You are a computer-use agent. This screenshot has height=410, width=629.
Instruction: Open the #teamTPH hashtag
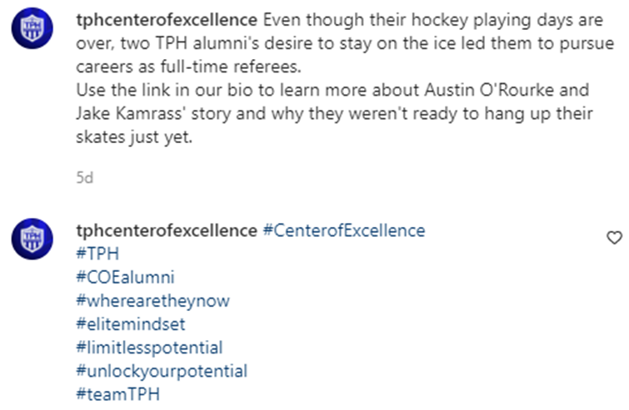tap(118, 394)
